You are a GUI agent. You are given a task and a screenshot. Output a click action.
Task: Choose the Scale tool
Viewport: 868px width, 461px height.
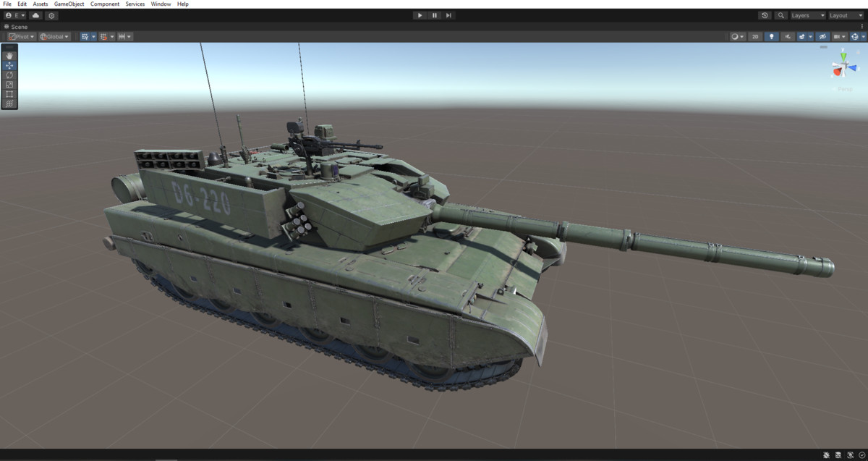coord(9,85)
